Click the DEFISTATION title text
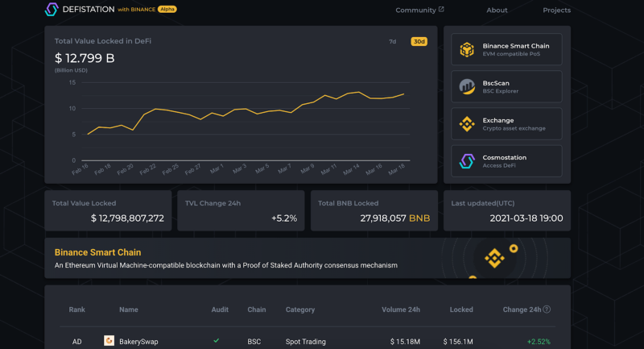This screenshot has height=349, width=644. (x=89, y=9)
